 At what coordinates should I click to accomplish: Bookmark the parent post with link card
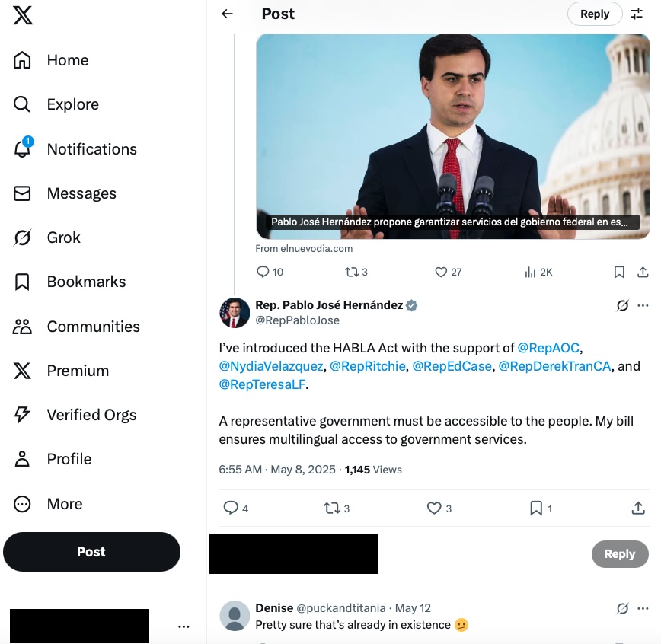pyautogui.click(x=619, y=272)
